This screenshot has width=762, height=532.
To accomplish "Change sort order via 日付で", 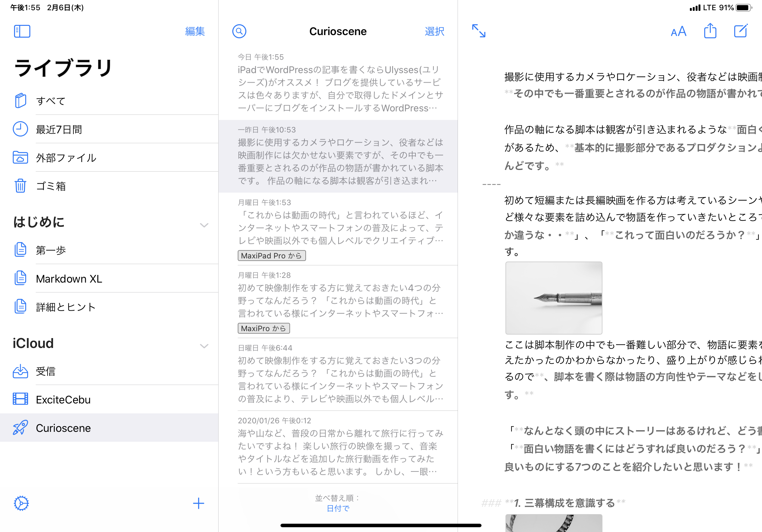I will click(338, 508).
